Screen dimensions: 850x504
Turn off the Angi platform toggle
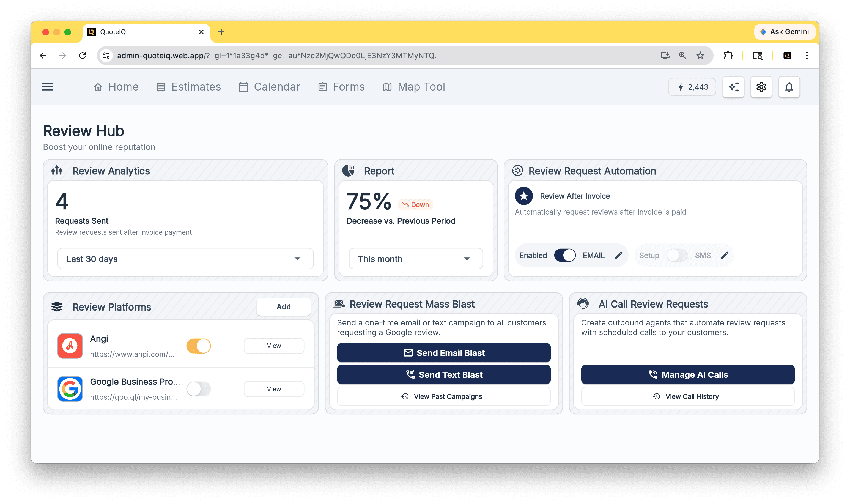coord(199,346)
